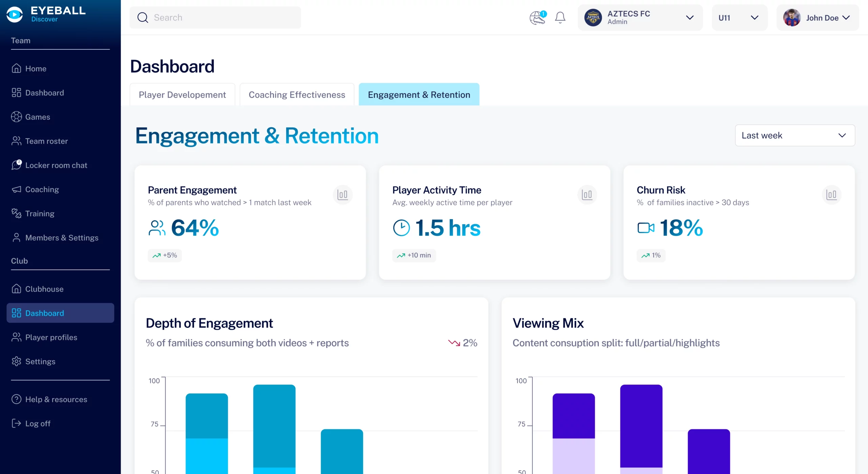Switch to Coaching Effectiveness tab
Screen dimensions: 868x474
point(297,95)
